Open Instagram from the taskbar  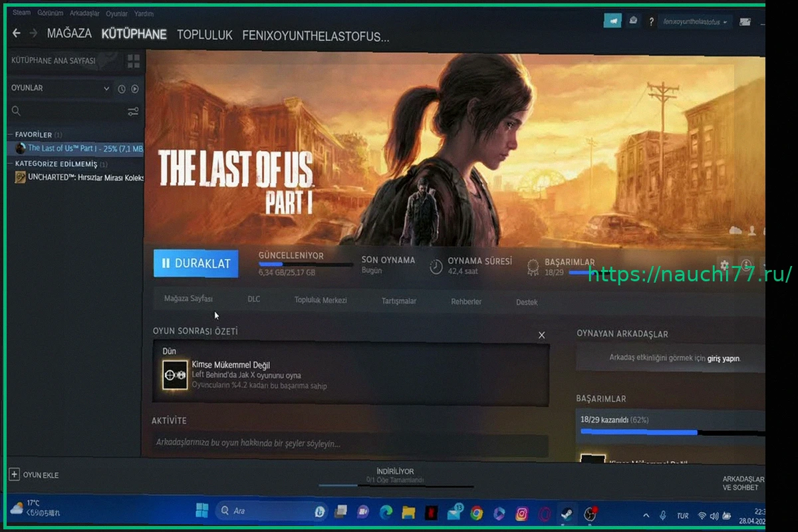(522, 513)
